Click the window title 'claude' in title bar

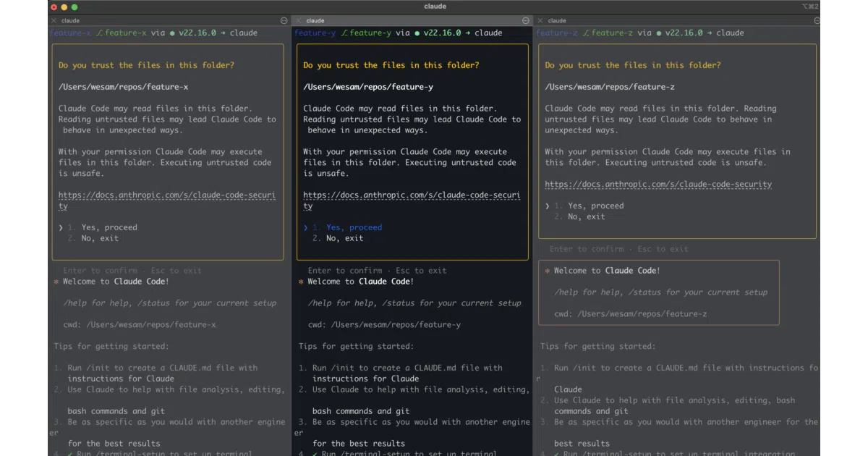tap(435, 7)
